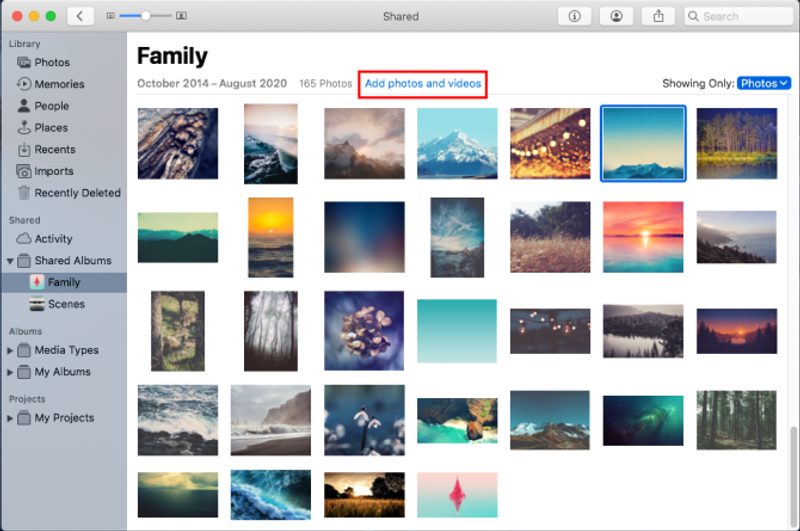Expand the My Projects disclosure triangle
800x531 pixels.
(x=10, y=418)
